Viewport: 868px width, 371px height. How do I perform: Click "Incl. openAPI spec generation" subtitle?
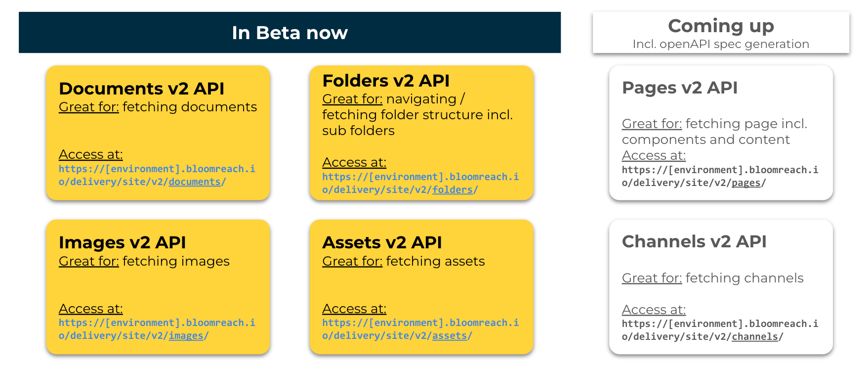(720, 44)
